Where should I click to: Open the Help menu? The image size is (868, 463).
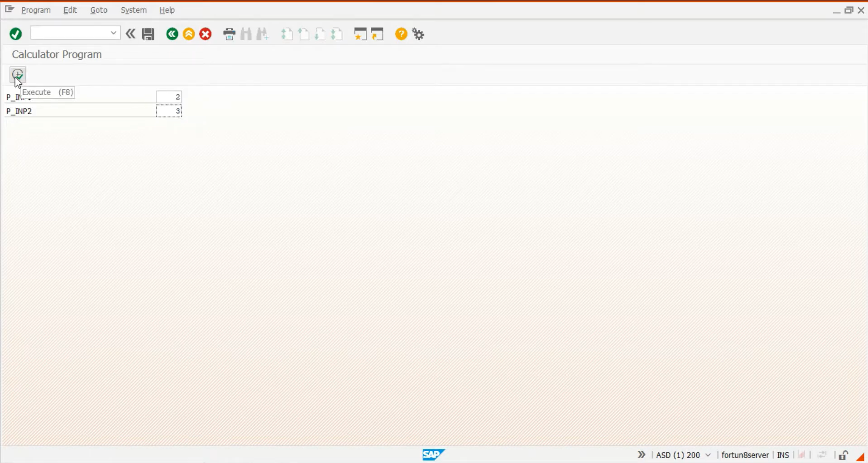coord(167,10)
